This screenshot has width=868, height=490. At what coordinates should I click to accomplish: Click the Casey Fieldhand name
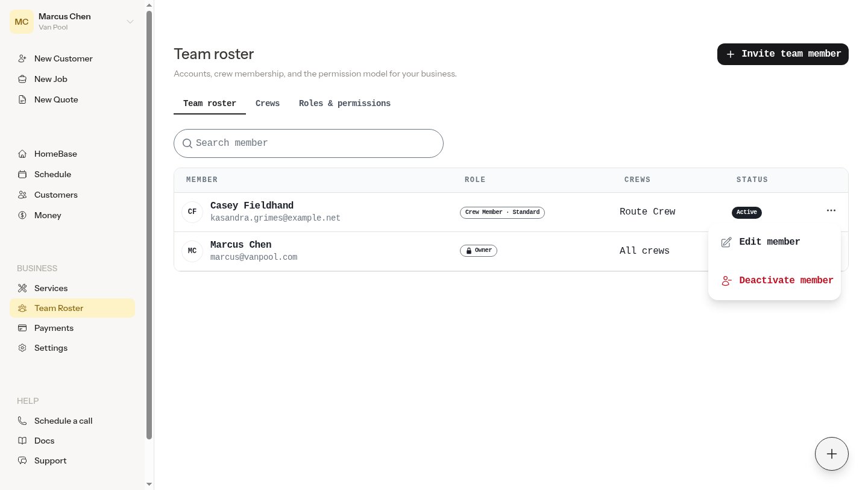pyautogui.click(x=252, y=206)
